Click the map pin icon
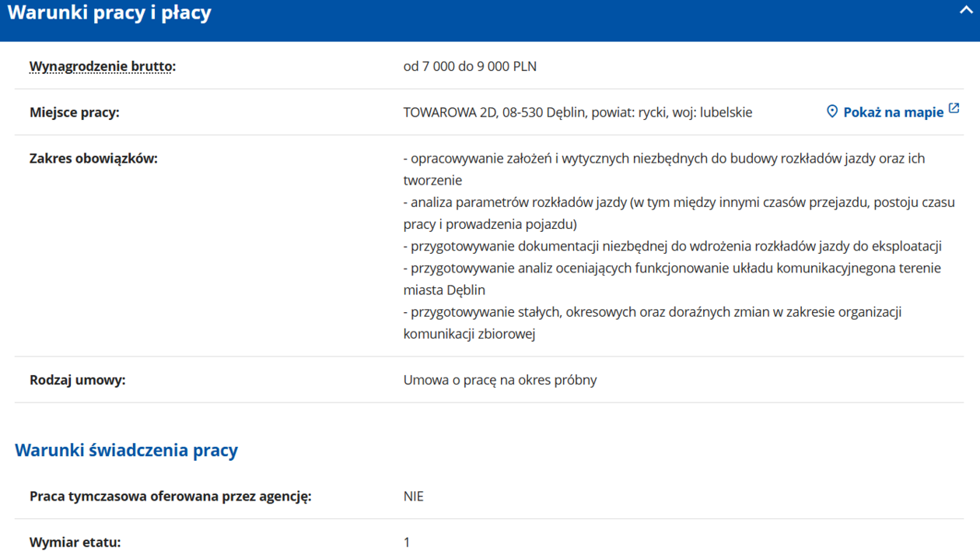This screenshot has width=980, height=555. tap(831, 112)
